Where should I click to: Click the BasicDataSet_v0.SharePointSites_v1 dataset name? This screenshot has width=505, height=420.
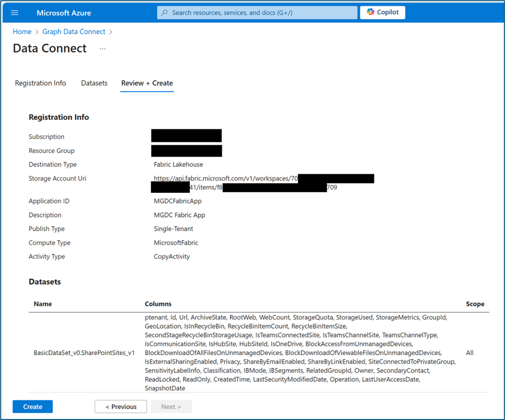coord(84,352)
